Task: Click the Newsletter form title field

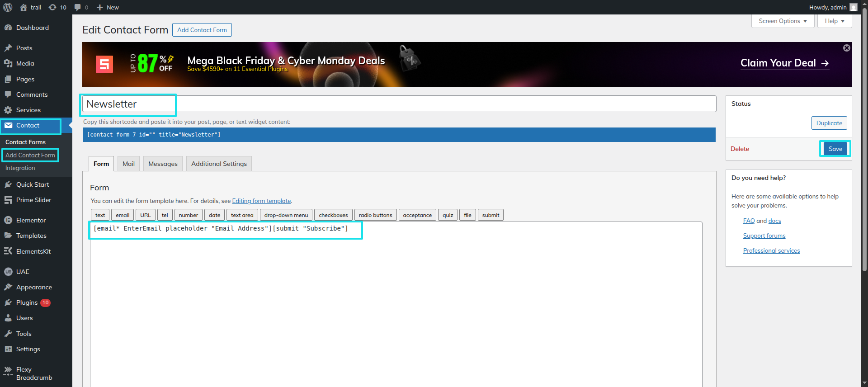Action: (398, 104)
